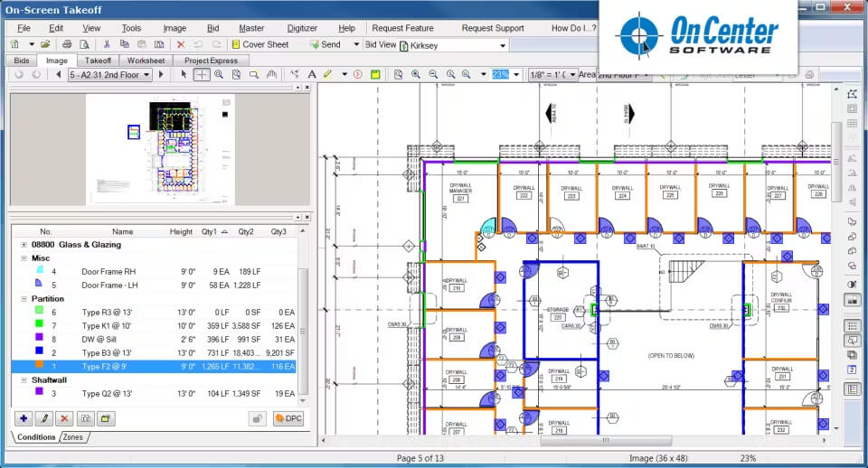
Task: Click the Cover Sheet button
Action: click(260, 44)
